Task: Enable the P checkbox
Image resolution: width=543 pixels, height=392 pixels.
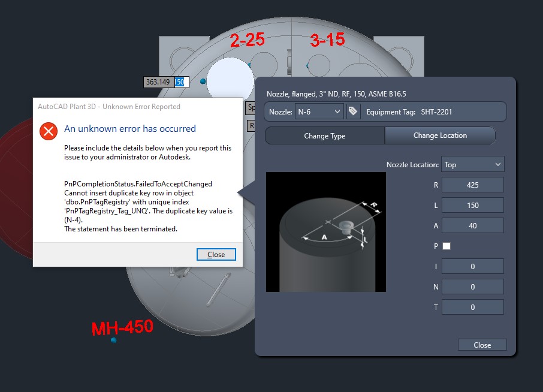Action: pyautogui.click(x=446, y=246)
